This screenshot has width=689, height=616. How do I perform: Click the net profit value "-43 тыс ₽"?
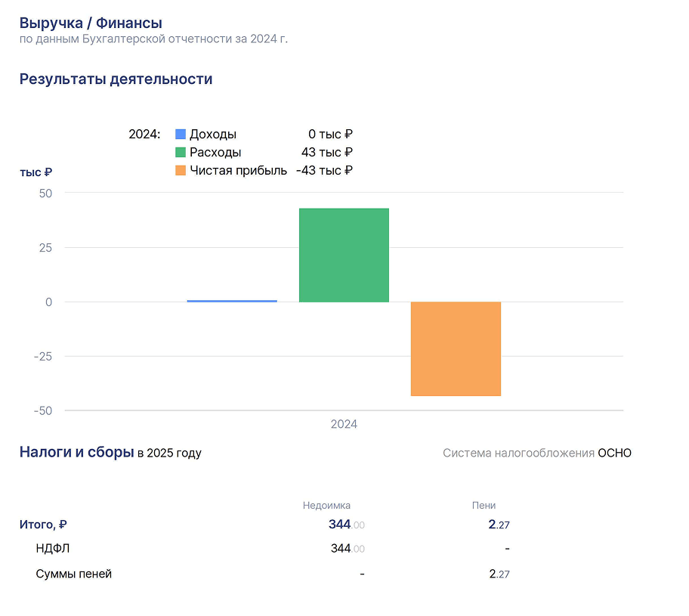pyautogui.click(x=324, y=170)
